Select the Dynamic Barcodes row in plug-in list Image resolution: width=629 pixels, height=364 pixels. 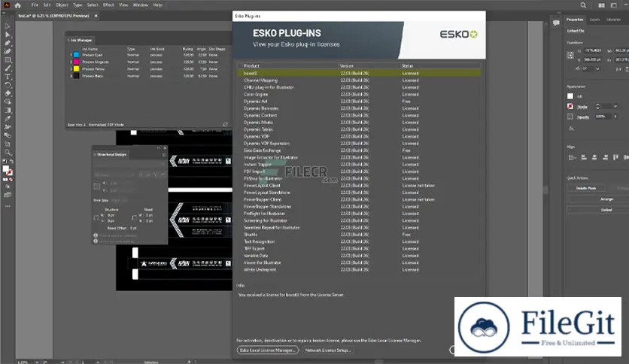pyautogui.click(x=359, y=108)
